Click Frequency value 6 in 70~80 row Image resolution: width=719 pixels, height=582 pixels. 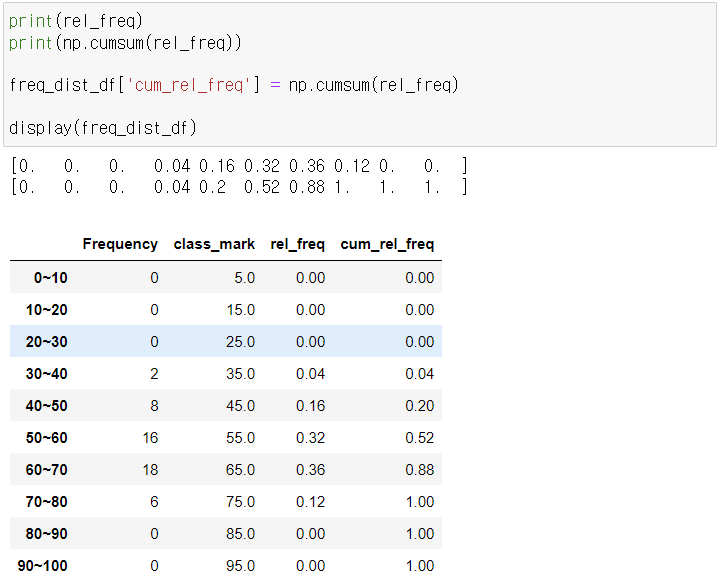point(154,502)
